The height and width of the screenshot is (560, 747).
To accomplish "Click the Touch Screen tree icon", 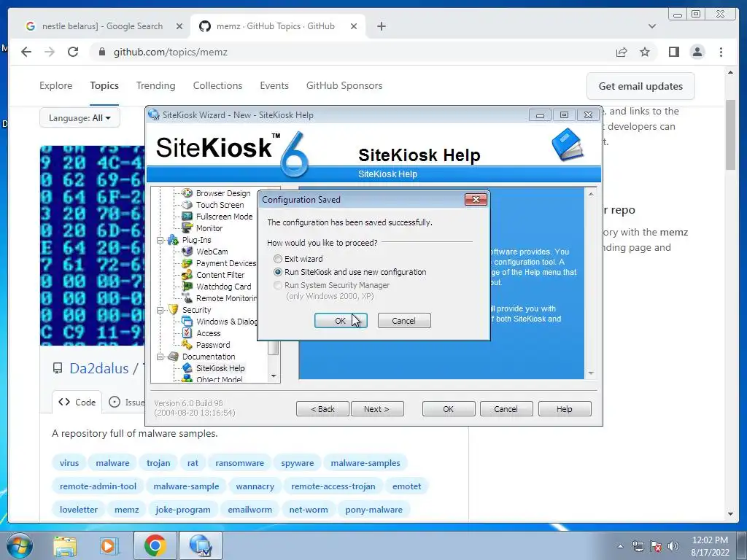I will (x=187, y=205).
